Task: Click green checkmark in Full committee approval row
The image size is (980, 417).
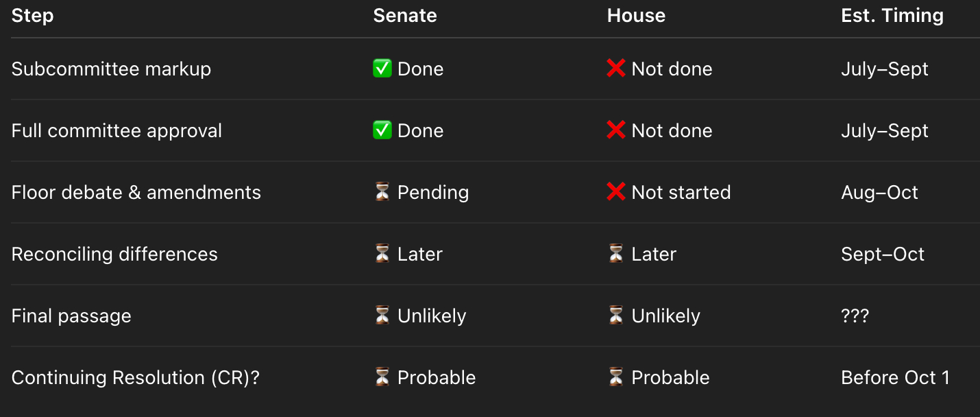Action: point(382,130)
